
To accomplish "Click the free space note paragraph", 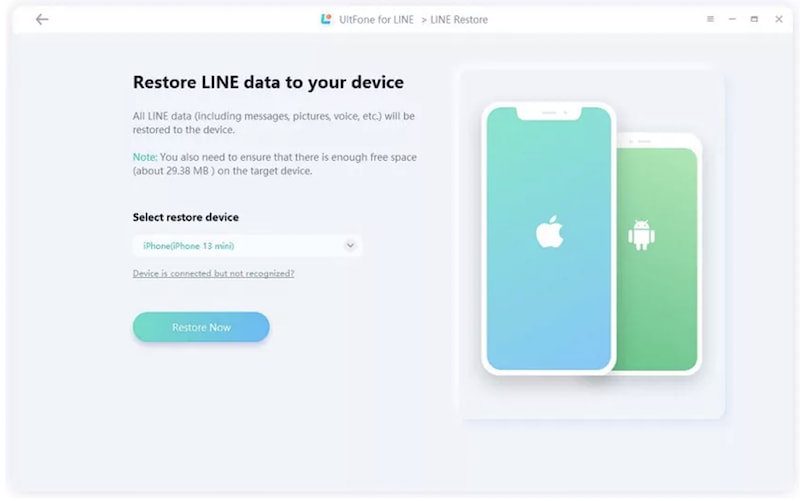I will (x=274, y=164).
